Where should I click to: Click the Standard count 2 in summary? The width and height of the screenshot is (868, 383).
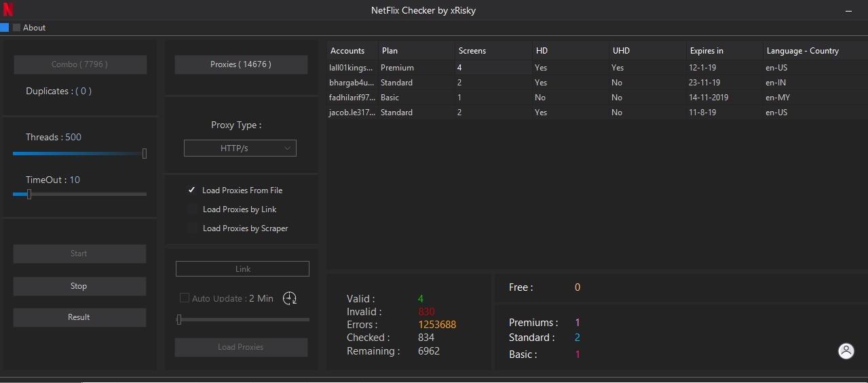pyautogui.click(x=578, y=338)
